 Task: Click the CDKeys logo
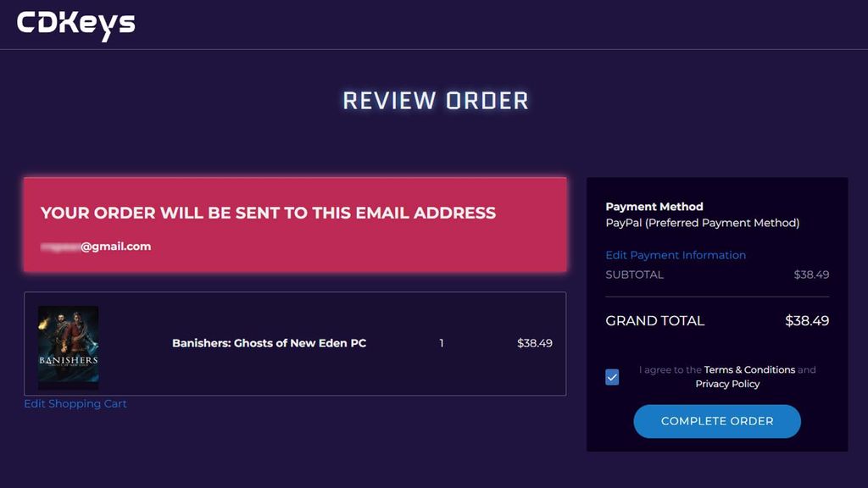click(x=76, y=23)
